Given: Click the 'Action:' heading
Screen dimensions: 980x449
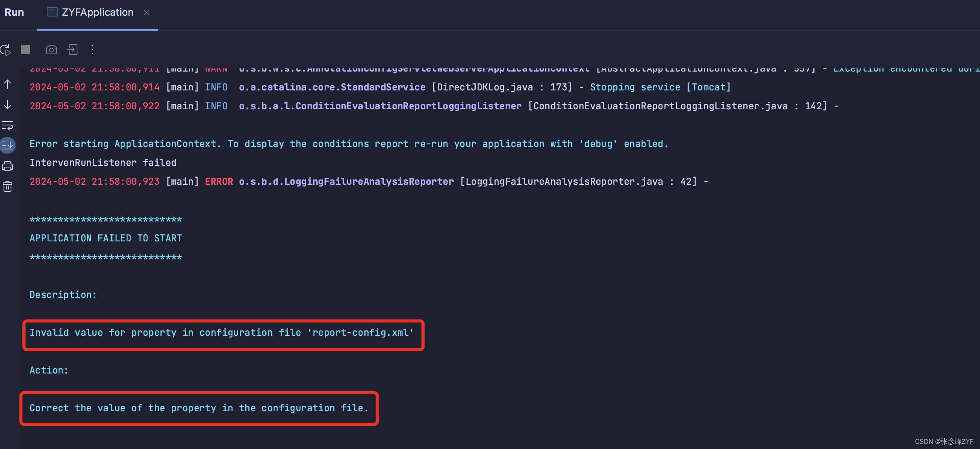Looking at the screenshot, I should pyautogui.click(x=49, y=370).
